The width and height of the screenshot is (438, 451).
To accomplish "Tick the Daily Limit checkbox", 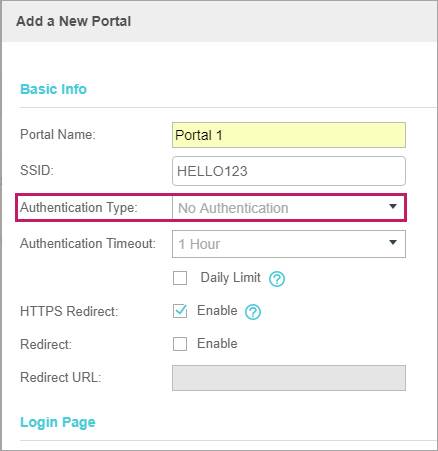I will click(x=180, y=278).
